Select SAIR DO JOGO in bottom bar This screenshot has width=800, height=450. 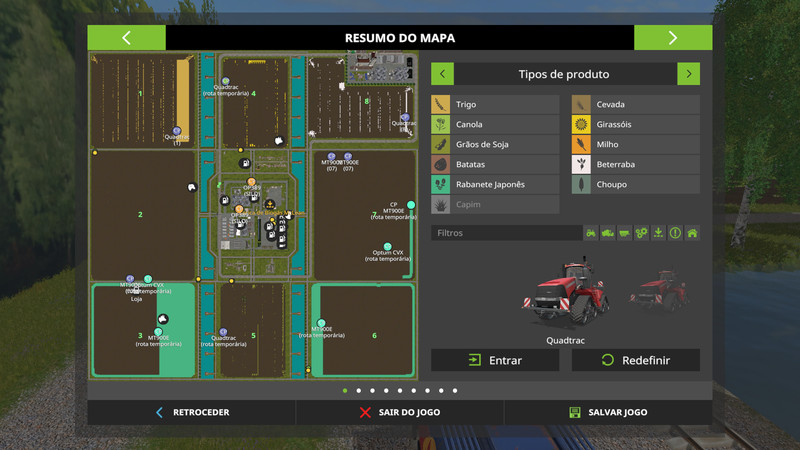click(x=400, y=412)
